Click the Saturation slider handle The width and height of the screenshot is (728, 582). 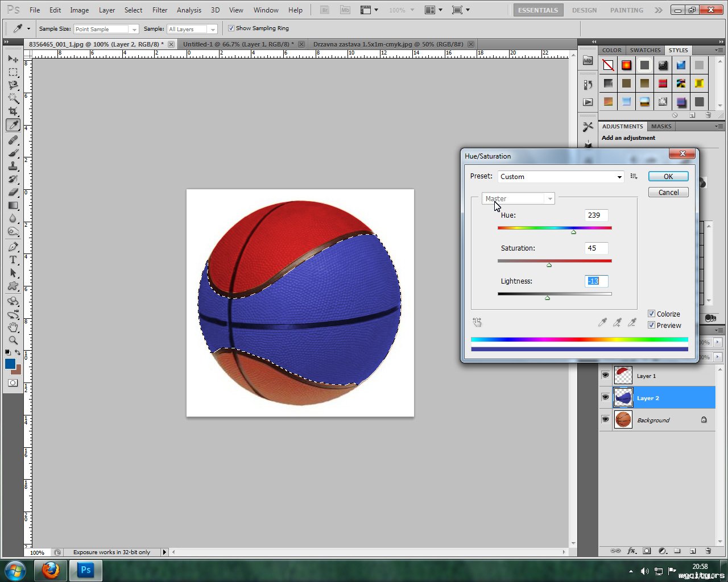[549, 265]
